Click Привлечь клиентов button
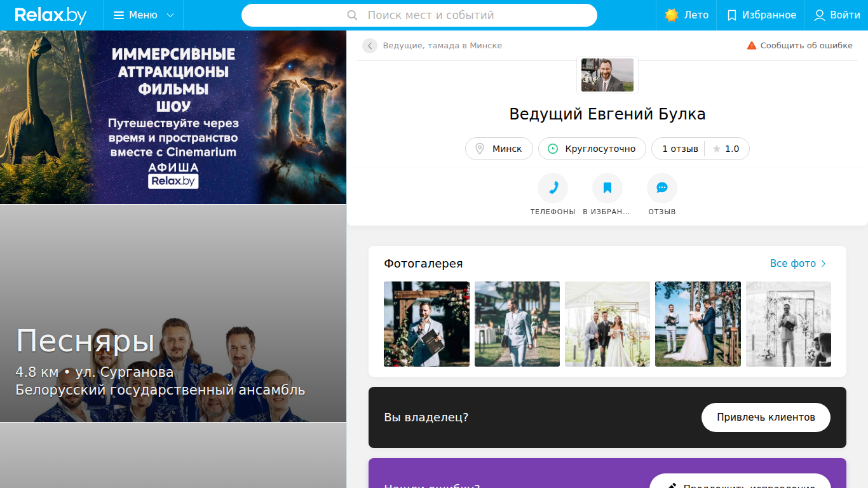 point(766,417)
